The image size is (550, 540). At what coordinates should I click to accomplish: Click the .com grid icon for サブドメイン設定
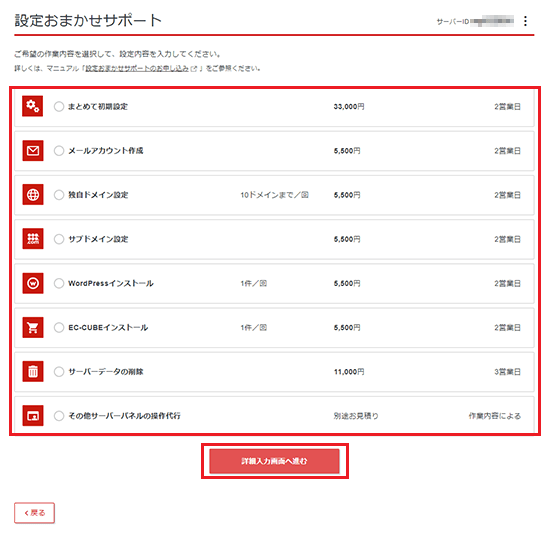click(x=33, y=239)
